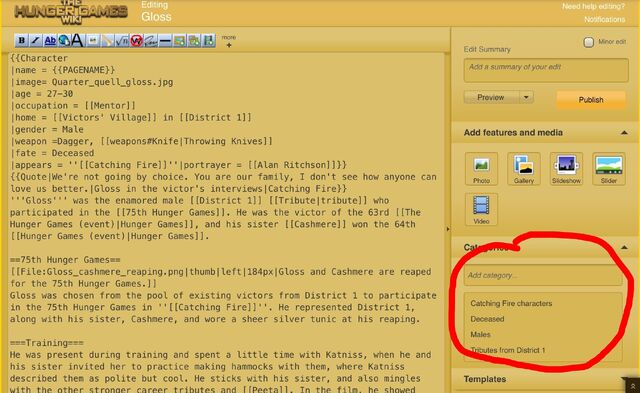Select the 'Deceased' category entry
Screen dimensions: 640x393
pyautogui.click(x=487, y=319)
